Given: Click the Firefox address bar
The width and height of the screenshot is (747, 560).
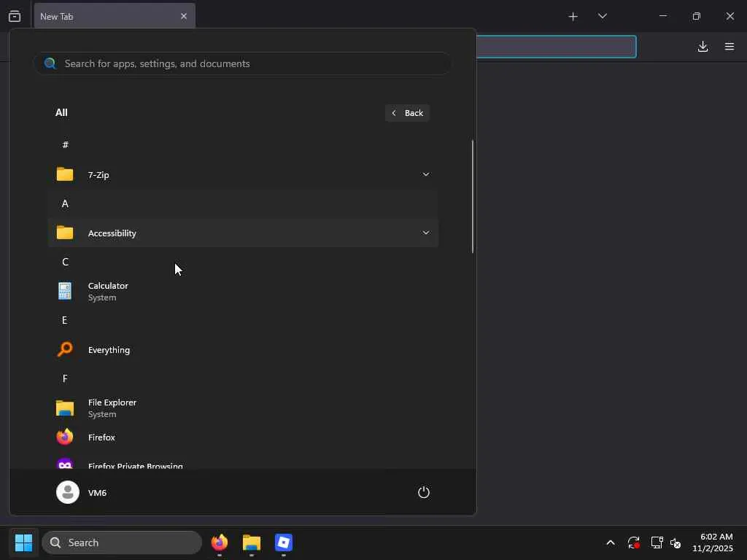Looking at the screenshot, I should pyautogui.click(x=557, y=47).
